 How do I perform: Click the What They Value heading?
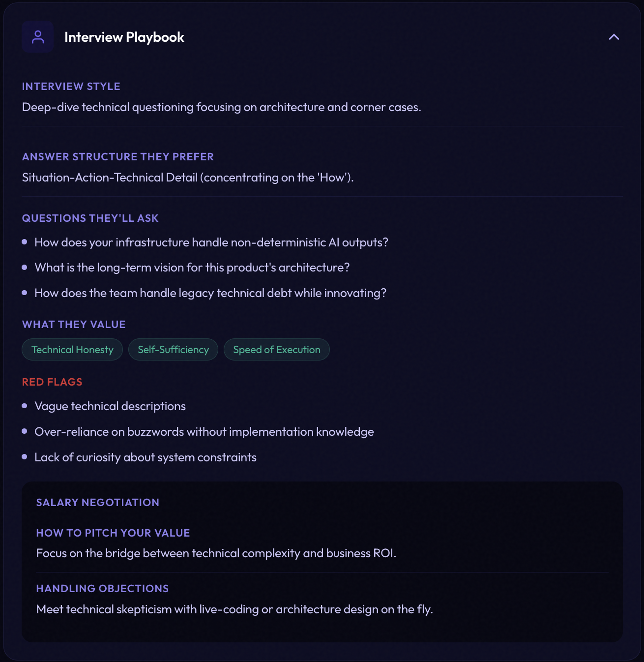74,325
